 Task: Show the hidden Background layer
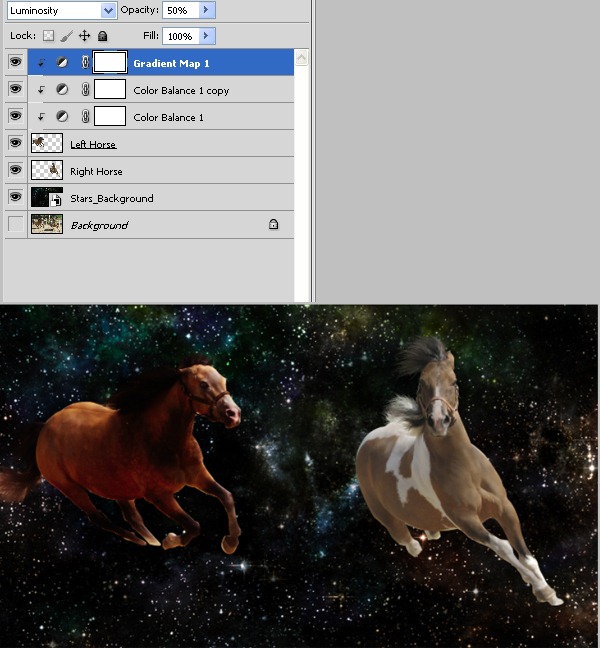click(16, 224)
